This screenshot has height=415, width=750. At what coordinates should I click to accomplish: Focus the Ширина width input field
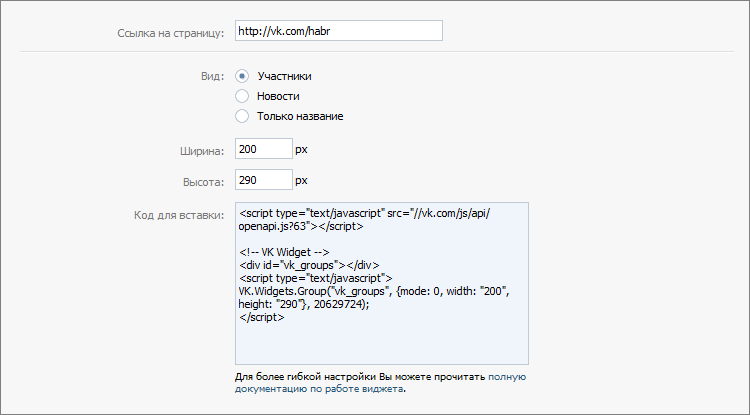click(x=263, y=149)
